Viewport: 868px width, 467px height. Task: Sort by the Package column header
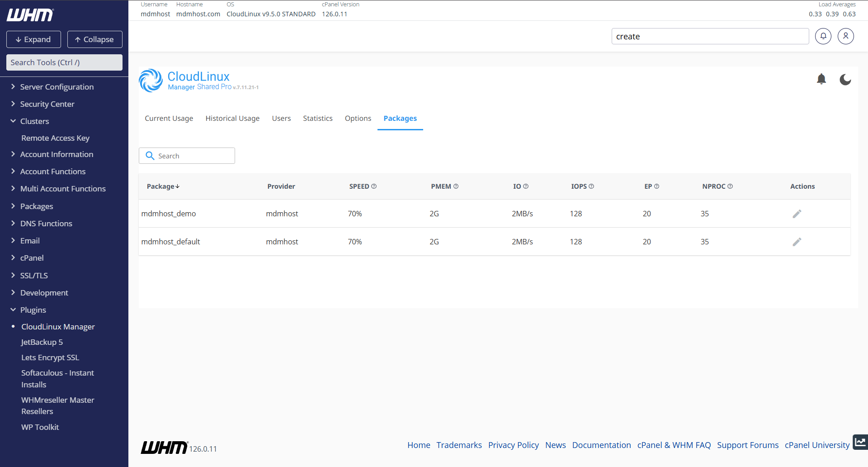pos(163,186)
